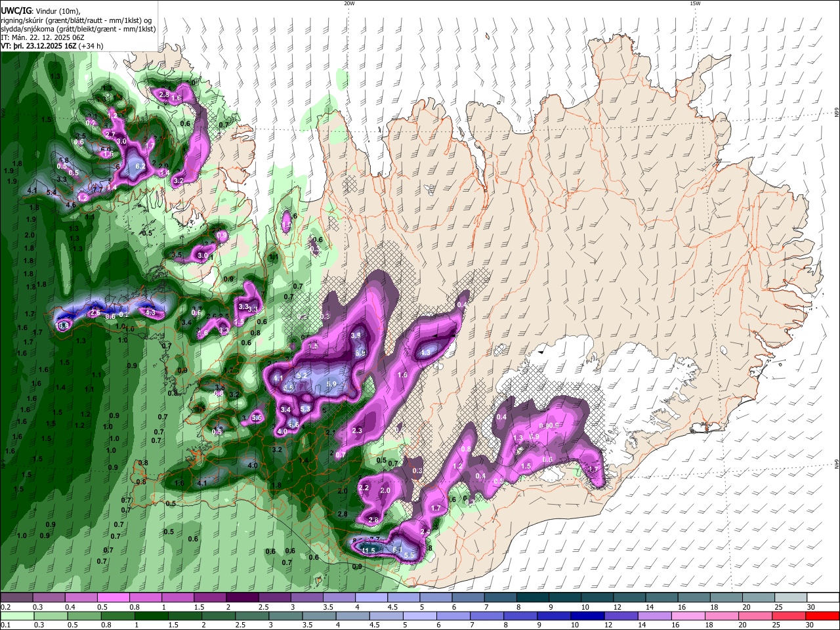This screenshot has height=630, width=840.
Task: Select the darkest purple swatch labeled 2 in top legend
Action: click(241, 598)
